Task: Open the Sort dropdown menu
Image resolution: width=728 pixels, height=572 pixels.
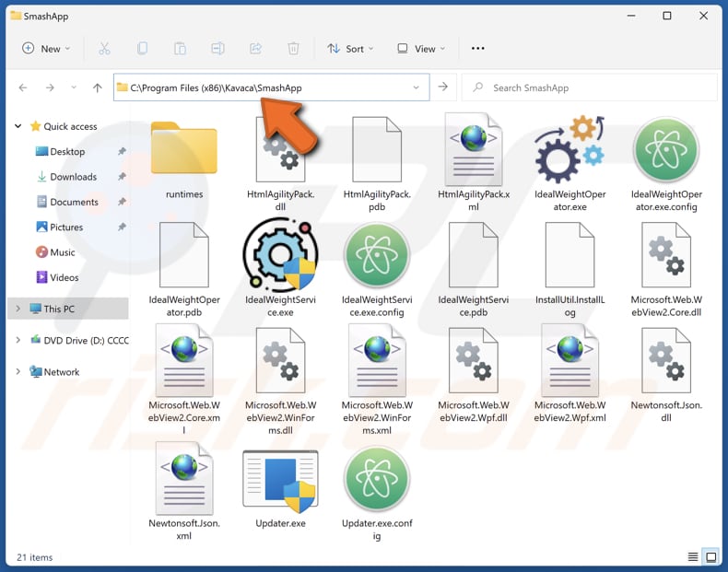Action: tap(350, 49)
